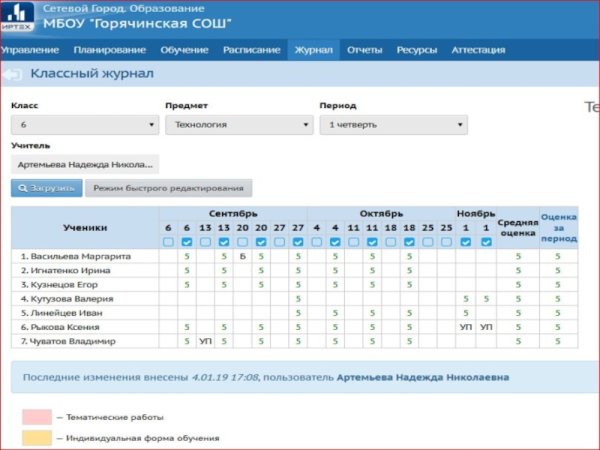Expand the Класс dropdown showing 6
Screen dimensions: 600x450
[85, 125]
